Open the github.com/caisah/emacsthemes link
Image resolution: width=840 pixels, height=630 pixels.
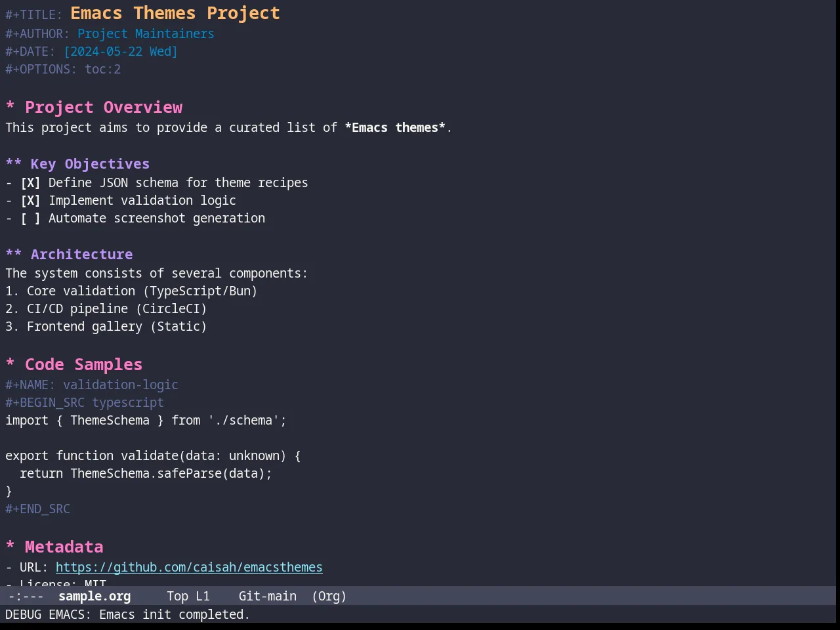(x=189, y=567)
